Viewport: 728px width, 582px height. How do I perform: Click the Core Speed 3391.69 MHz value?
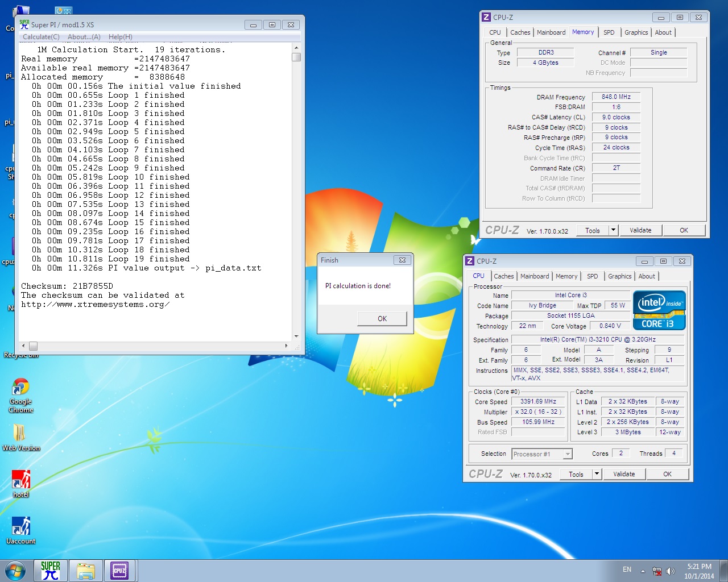pyautogui.click(x=538, y=401)
